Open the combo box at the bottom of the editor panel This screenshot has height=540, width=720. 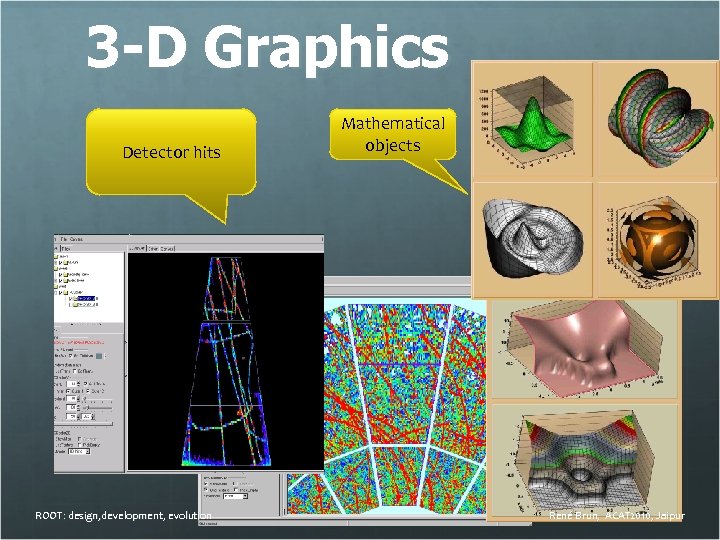79,451
